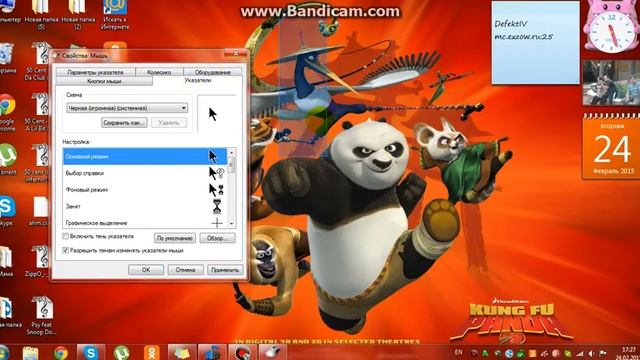This screenshot has height=360, width=640.
Task: Open the Параметры указателя tab
Action: point(96,72)
